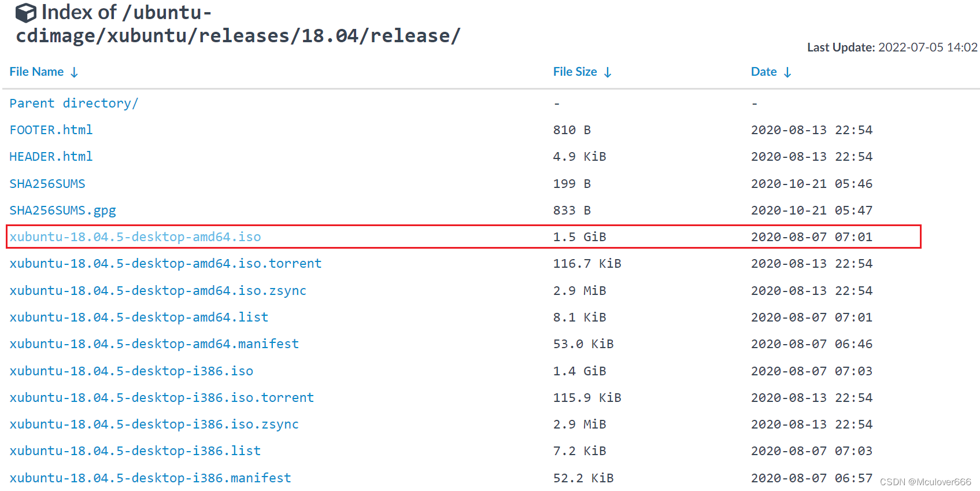Viewport: 980px width, 491px height.
Task: Click the 199 B size cell
Action: tap(572, 184)
